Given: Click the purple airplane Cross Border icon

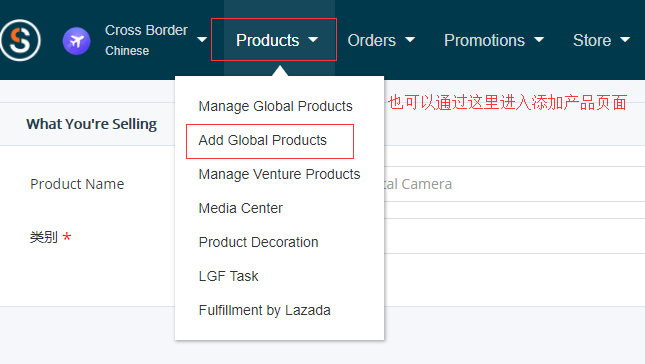Looking at the screenshot, I should point(77,41).
